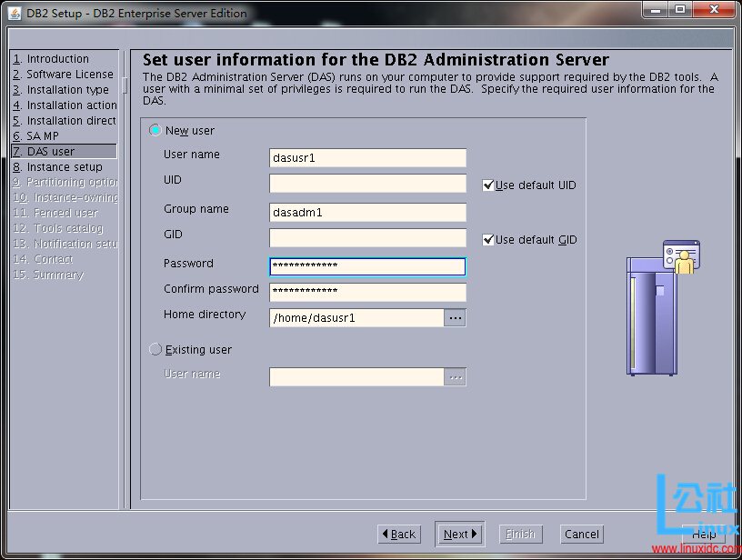This screenshot has width=742, height=560.
Task: Open Home directory browse ellipsis button
Action: [x=455, y=318]
